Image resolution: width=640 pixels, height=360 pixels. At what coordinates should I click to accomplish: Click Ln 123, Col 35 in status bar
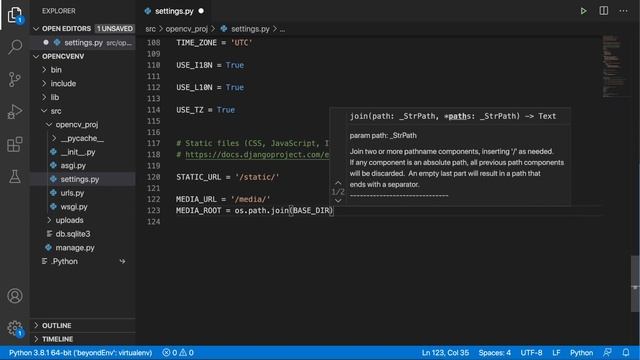(445, 352)
